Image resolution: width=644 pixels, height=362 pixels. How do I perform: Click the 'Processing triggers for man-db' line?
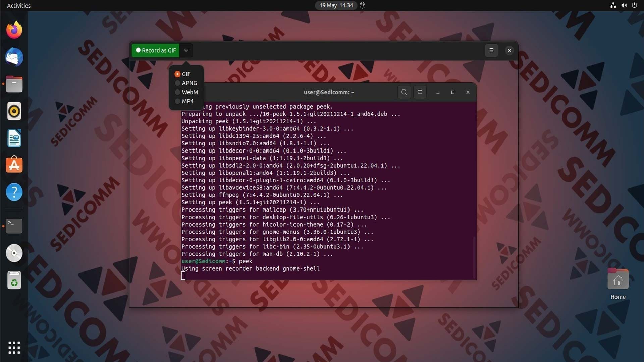coord(257,254)
